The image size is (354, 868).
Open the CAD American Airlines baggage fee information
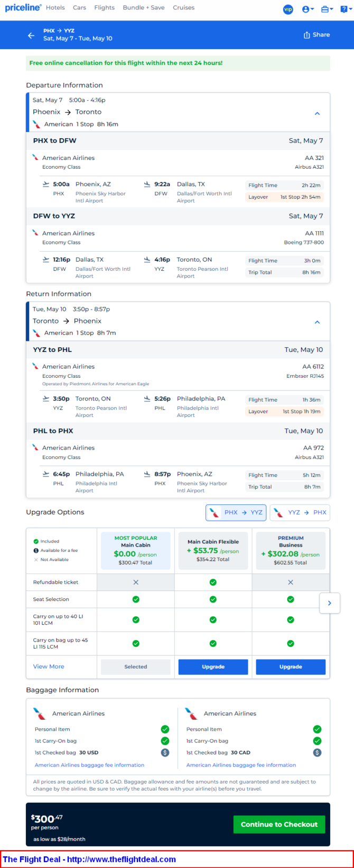[241, 765]
